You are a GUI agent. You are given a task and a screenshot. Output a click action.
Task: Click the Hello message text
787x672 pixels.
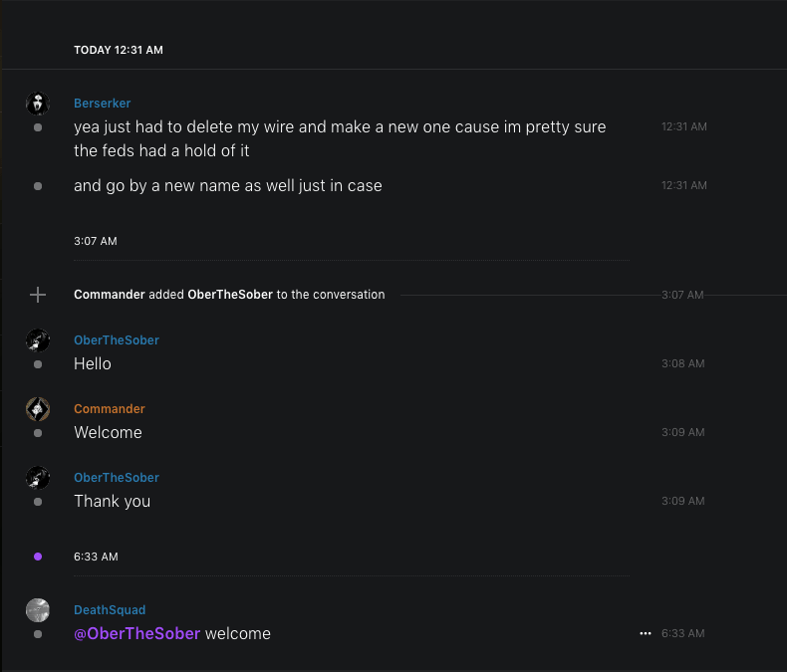point(93,364)
